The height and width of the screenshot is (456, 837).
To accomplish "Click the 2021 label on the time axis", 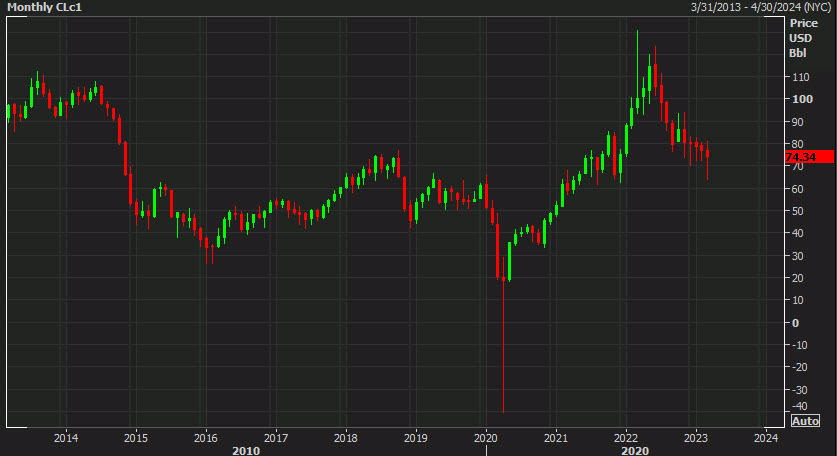I will point(555,438).
